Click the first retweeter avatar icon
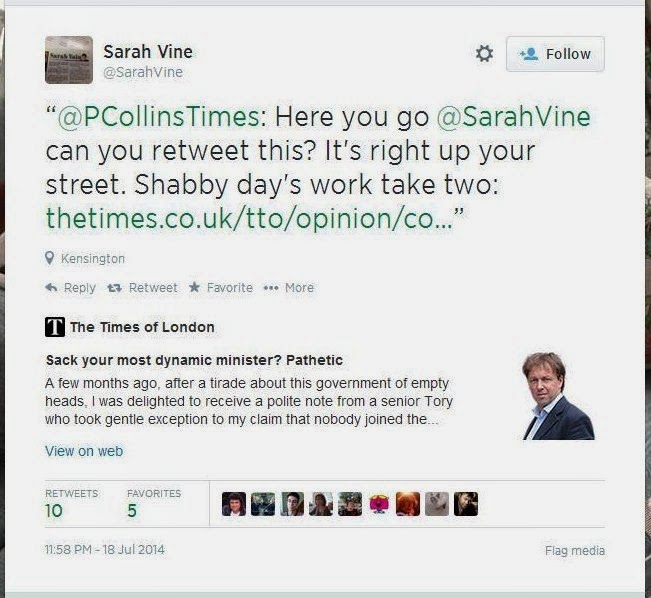 pyautogui.click(x=233, y=504)
